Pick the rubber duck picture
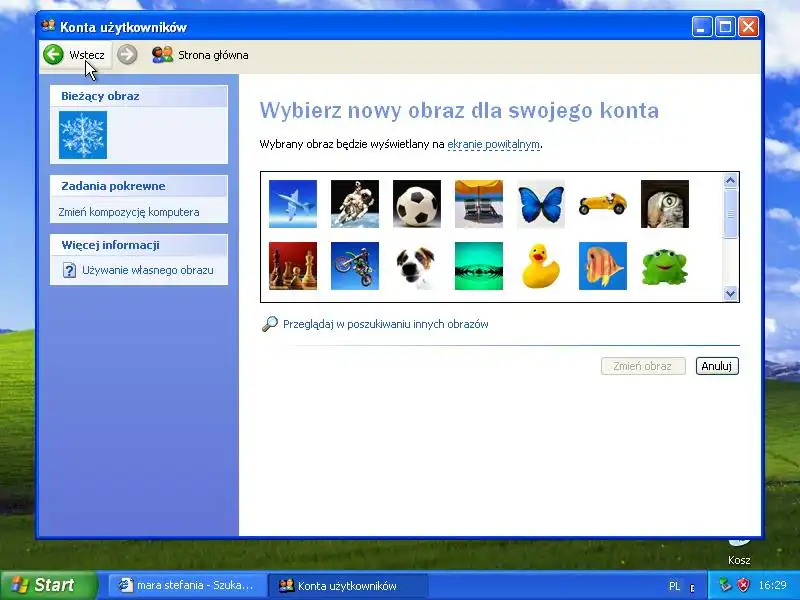Viewport: 800px width, 600px height. (x=541, y=266)
